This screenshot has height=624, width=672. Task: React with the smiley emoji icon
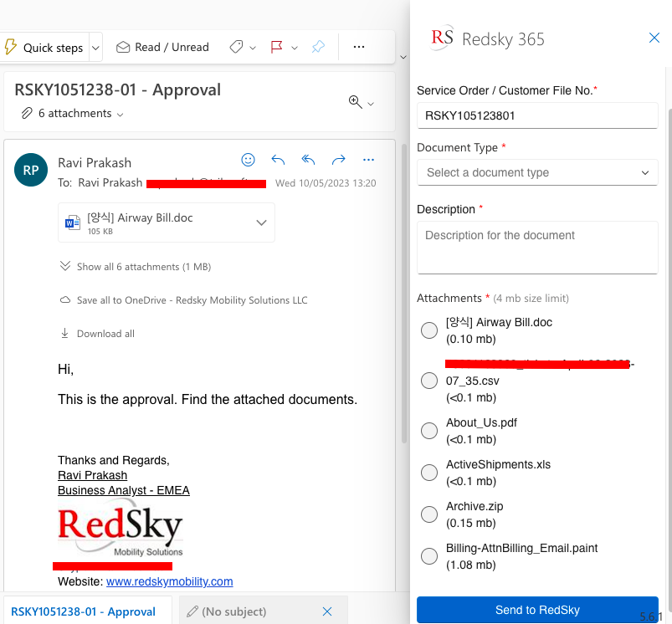point(249,160)
